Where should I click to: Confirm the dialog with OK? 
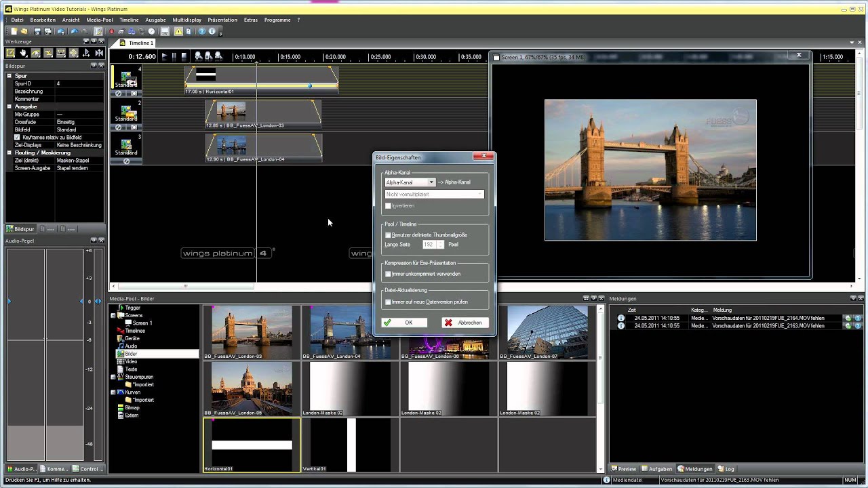403,323
